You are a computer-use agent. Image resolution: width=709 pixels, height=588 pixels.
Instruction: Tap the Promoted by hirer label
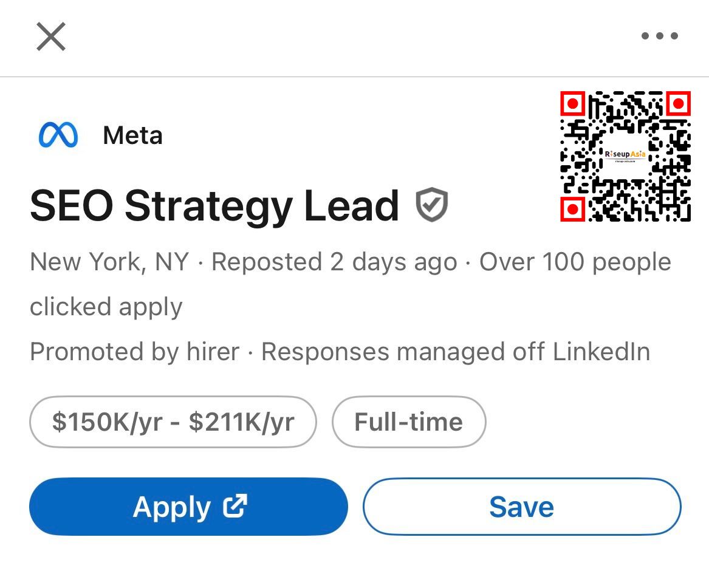(x=134, y=352)
